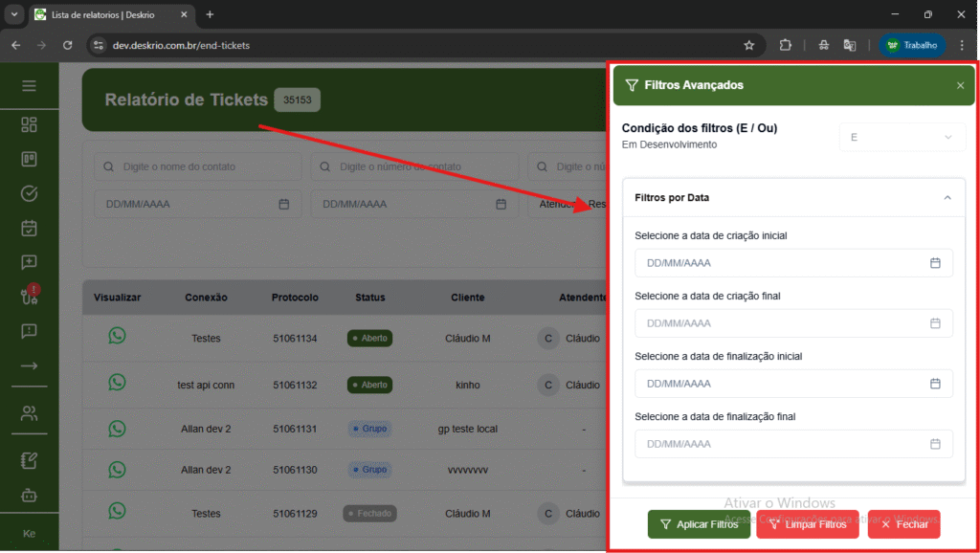
Task: Close the Filtros Avançados panel with X
Action: (960, 85)
